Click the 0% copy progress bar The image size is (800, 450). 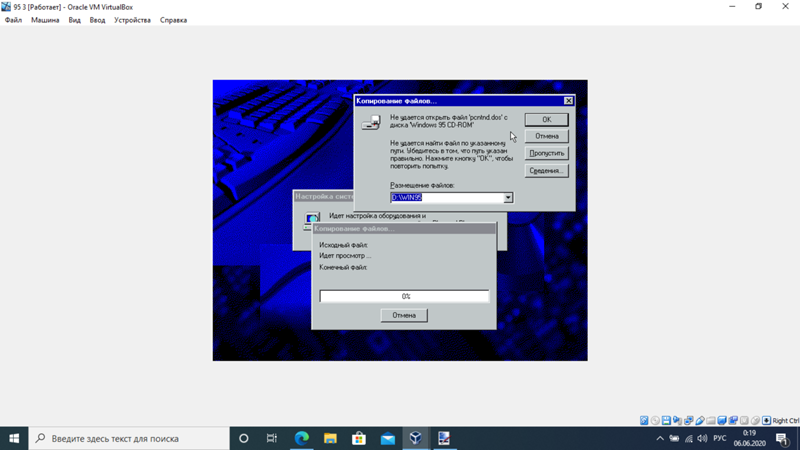click(404, 296)
